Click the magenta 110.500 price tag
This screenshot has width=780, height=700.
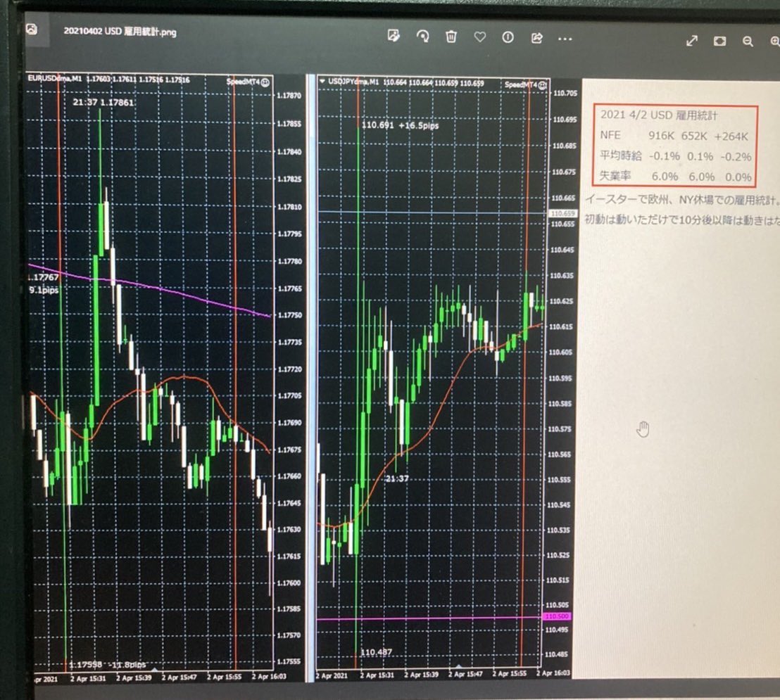coord(557,616)
